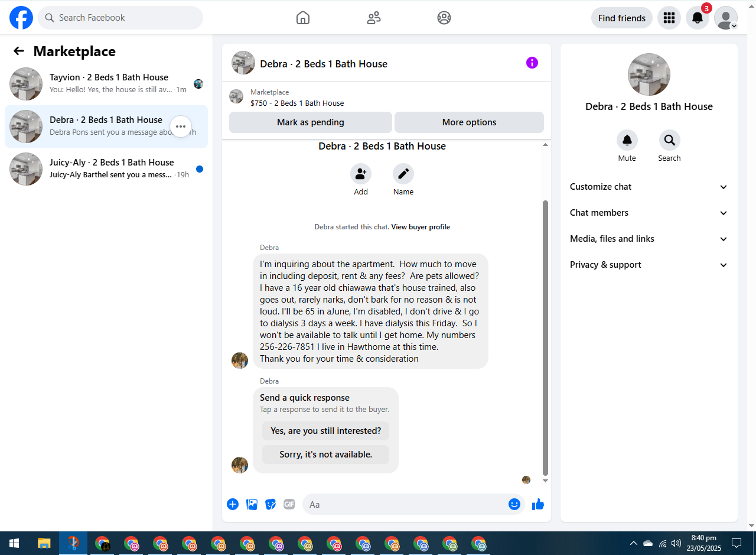Open the apps menu grid icon

tap(669, 18)
